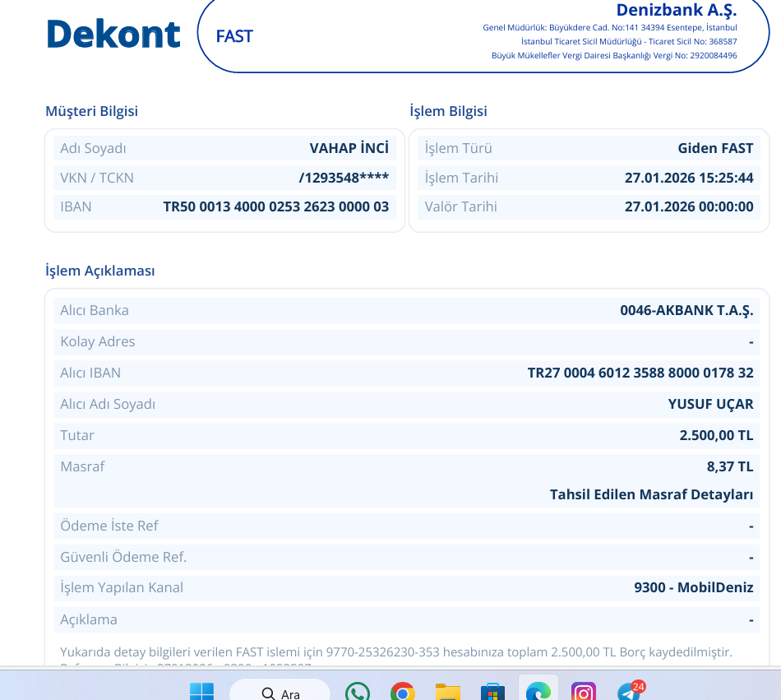Switch to Microsoft Edge in taskbar
The image size is (781, 700).
coord(538,692)
